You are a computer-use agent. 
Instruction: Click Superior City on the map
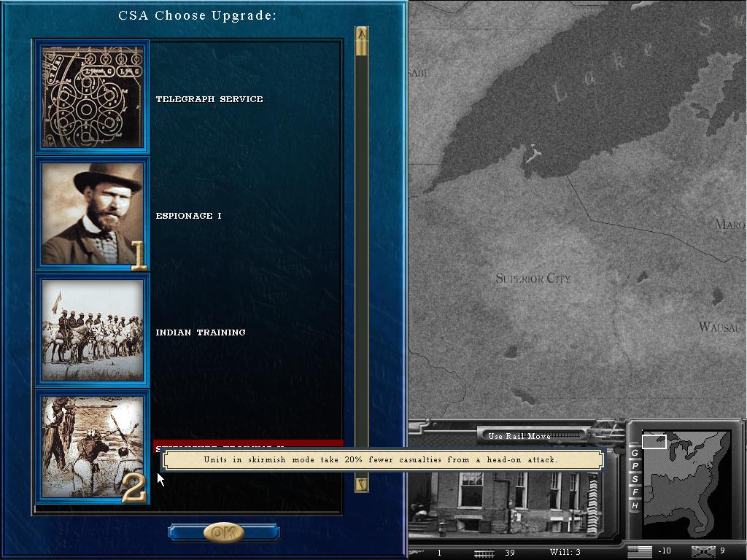pyautogui.click(x=533, y=278)
